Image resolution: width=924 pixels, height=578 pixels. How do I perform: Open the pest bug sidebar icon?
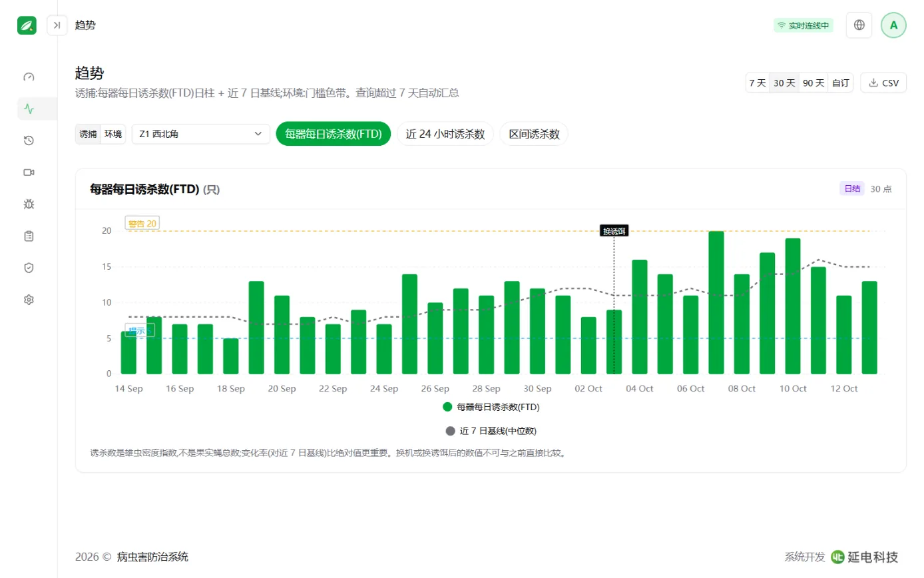point(29,204)
